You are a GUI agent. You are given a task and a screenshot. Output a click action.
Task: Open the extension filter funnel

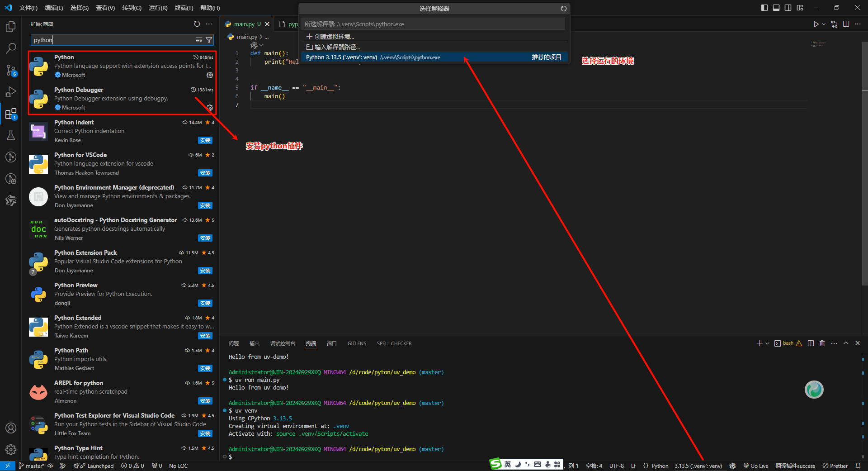pos(209,40)
